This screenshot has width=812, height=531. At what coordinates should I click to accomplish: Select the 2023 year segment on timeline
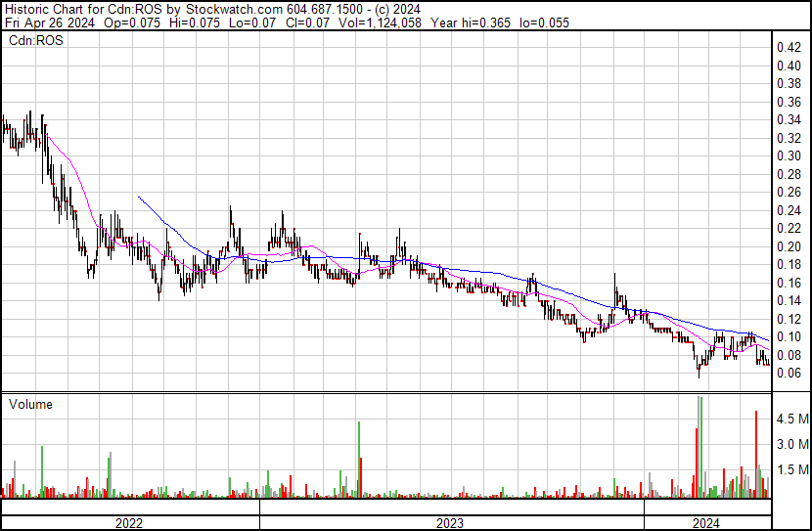coord(452,521)
